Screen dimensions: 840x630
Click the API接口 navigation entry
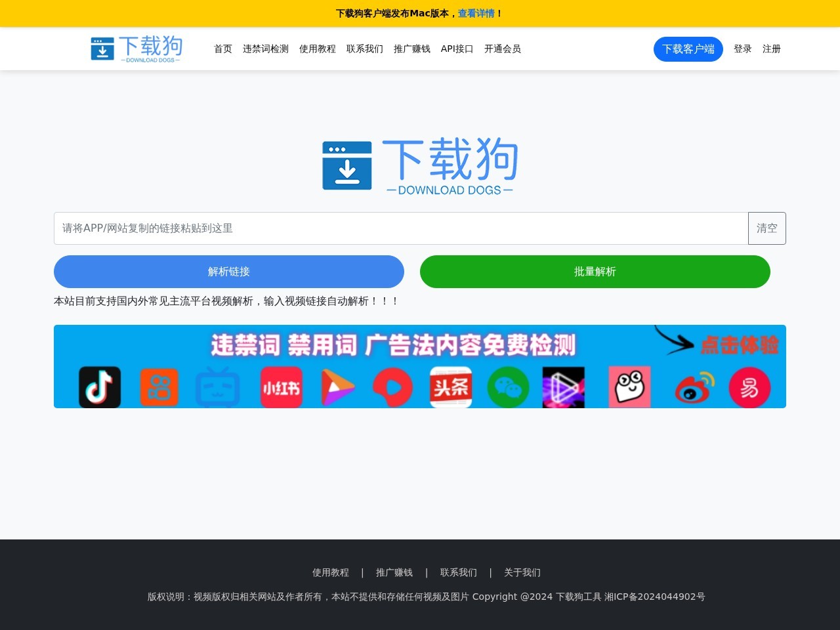457,49
